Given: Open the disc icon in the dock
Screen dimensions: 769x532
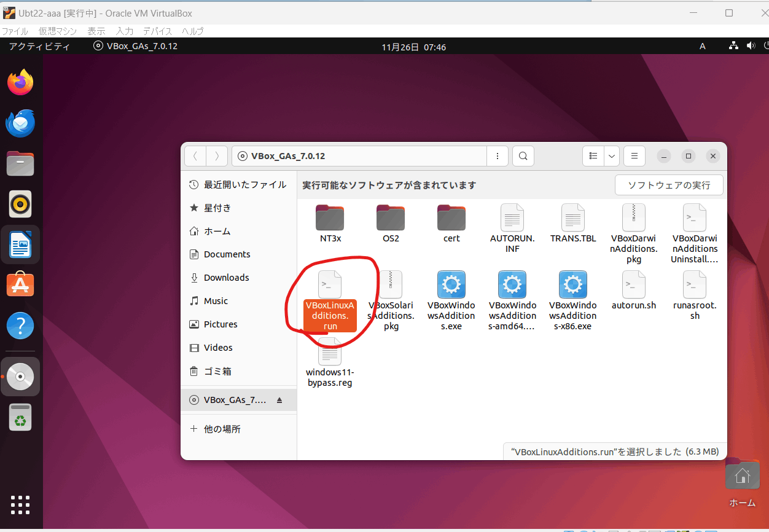Looking at the screenshot, I should point(20,377).
